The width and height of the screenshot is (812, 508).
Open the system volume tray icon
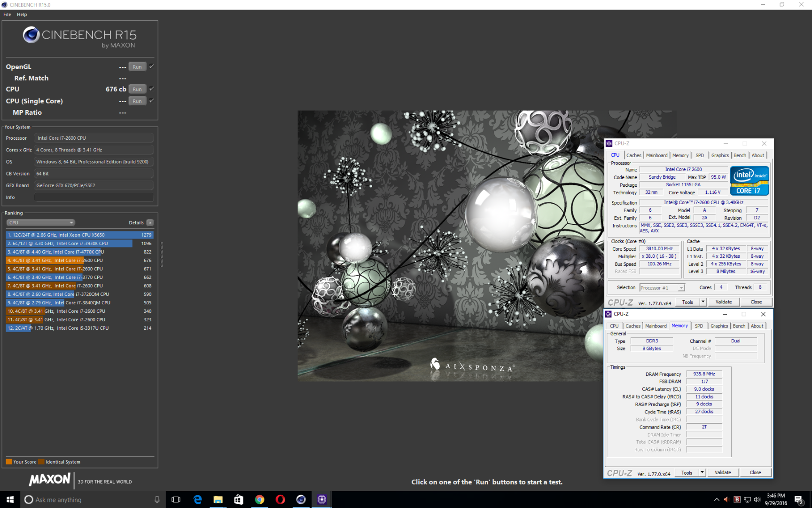click(757, 500)
